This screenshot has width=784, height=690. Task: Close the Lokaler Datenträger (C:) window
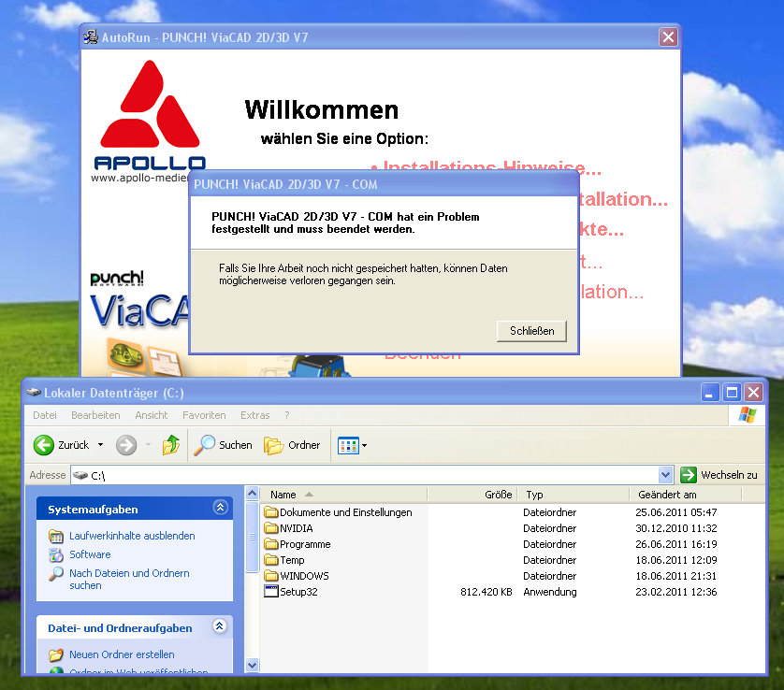pos(753,393)
